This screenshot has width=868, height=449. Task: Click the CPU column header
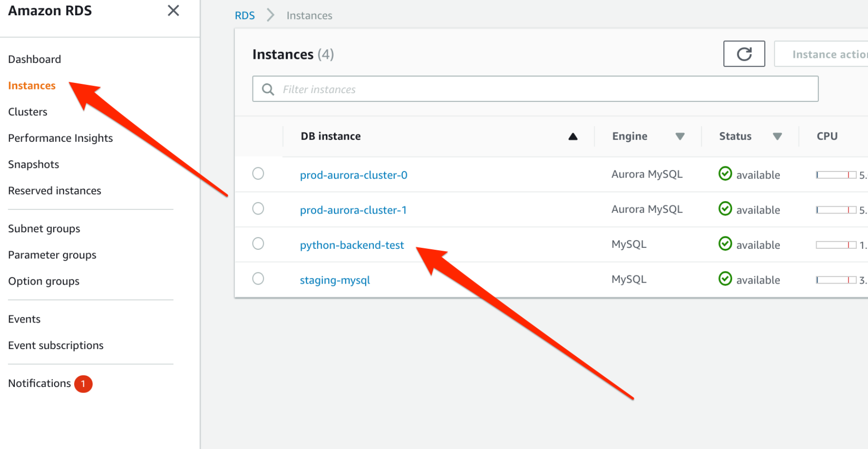click(827, 136)
